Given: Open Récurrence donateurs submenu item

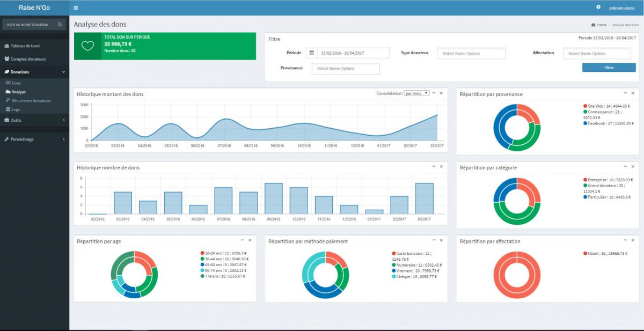Looking at the screenshot, I should coord(34,100).
